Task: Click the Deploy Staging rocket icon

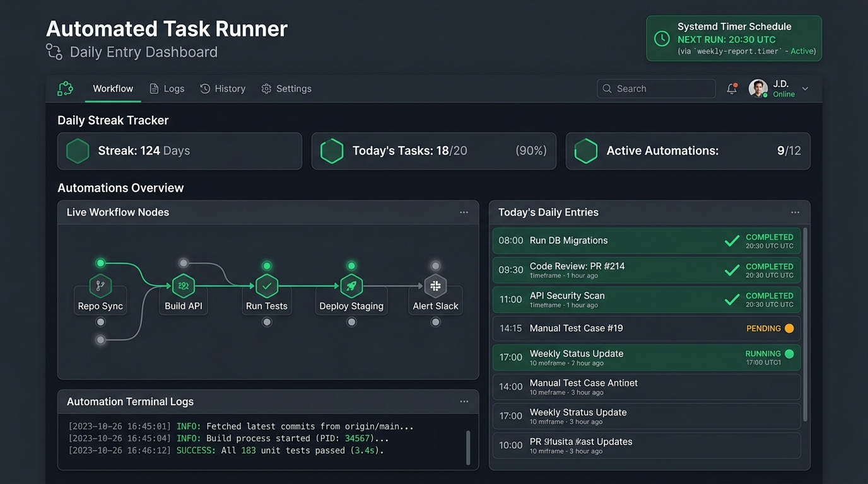Action: pos(351,286)
